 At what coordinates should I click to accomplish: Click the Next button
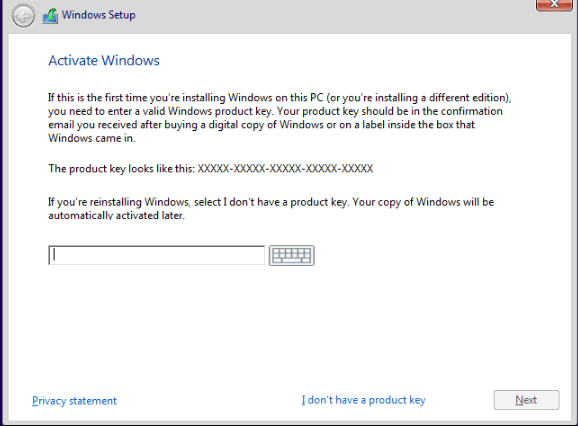coord(526,400)
